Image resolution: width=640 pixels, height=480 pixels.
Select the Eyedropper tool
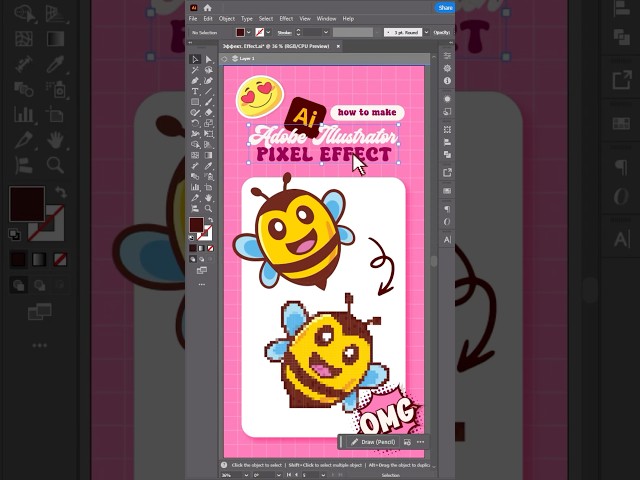[x=209, y=166]
